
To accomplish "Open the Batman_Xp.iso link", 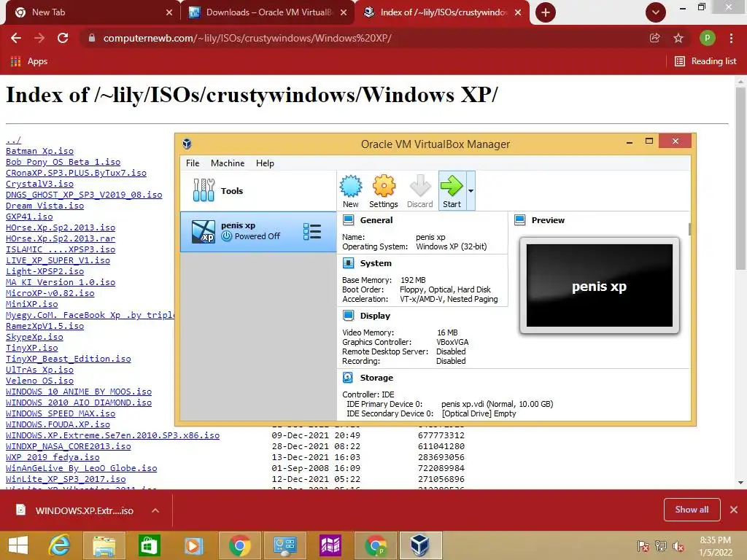I will [x=39, y=151].
